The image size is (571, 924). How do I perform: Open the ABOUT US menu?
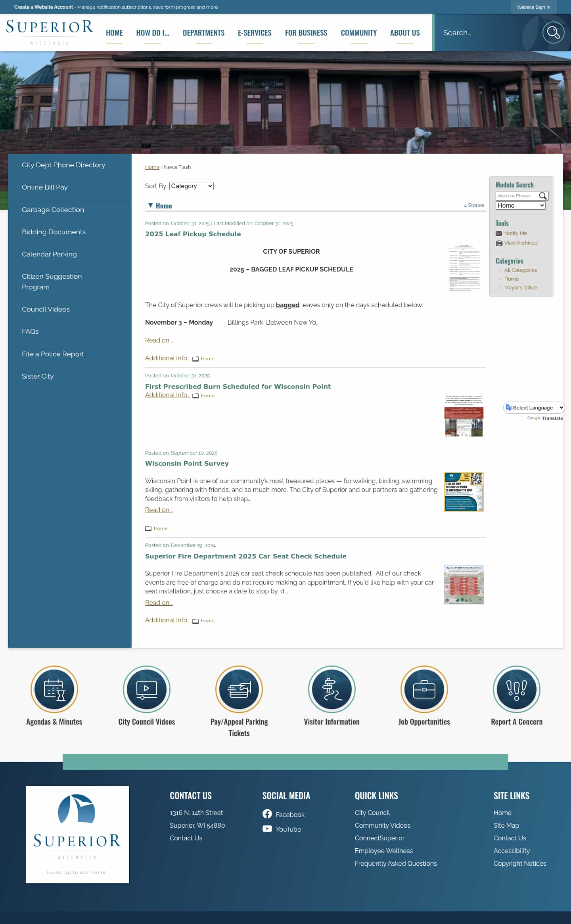pos(405,33)
